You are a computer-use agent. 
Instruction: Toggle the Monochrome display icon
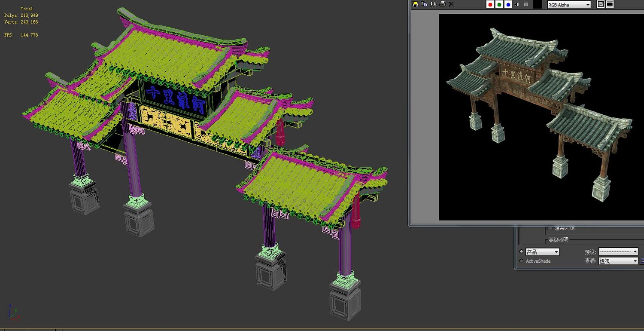pyautogui.click(x=526, y=5)
